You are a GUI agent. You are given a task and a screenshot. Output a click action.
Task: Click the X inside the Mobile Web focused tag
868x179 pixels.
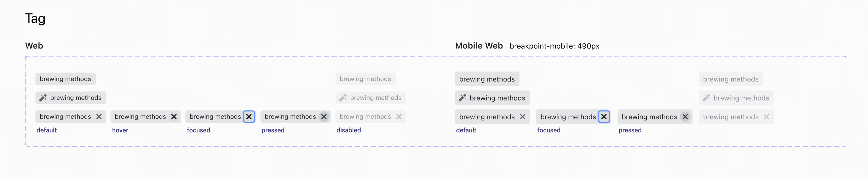click(604, 117)
